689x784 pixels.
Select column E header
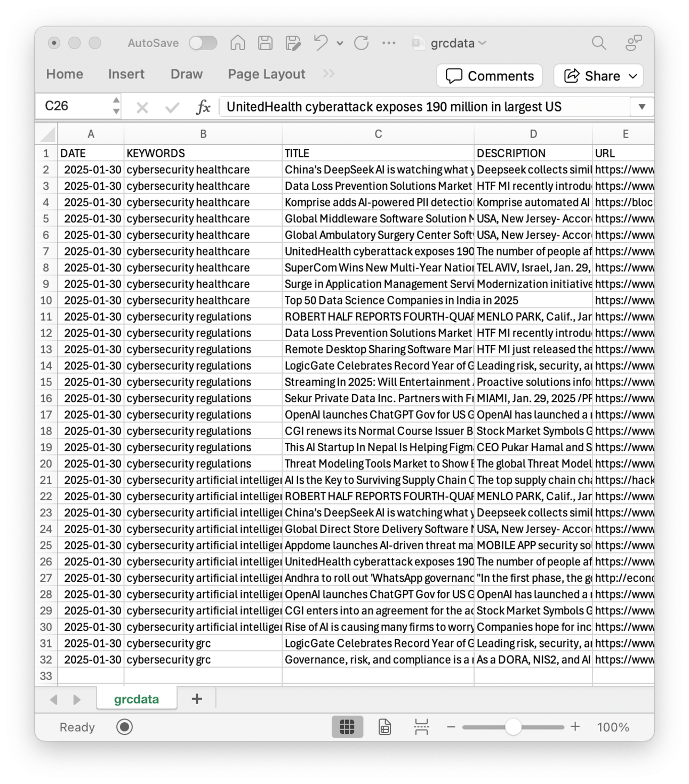623,134
